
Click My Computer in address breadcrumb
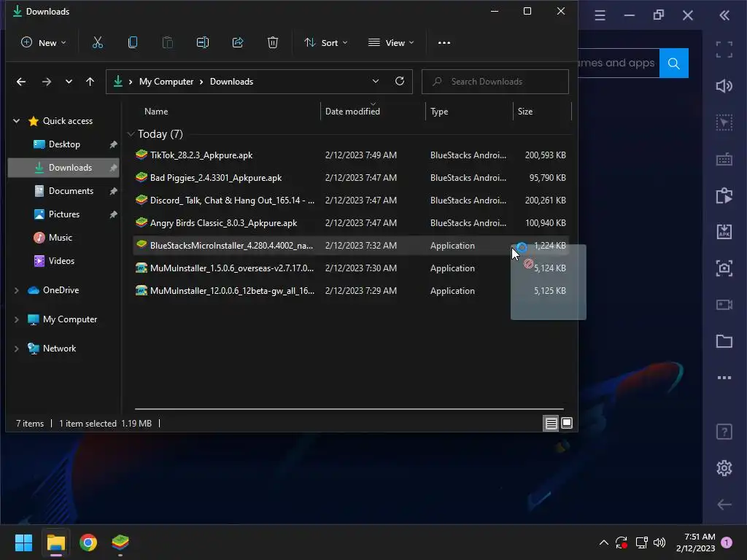point(166,82)
